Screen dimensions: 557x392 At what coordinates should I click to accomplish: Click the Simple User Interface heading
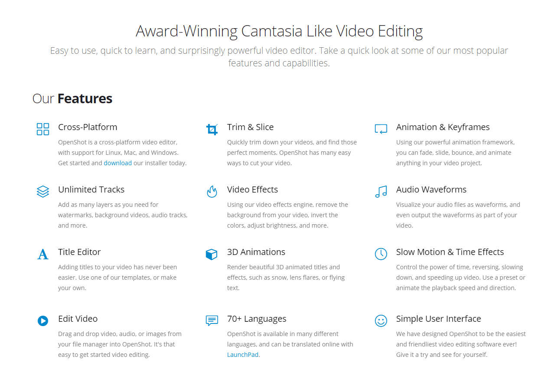click(x=439, y=319)
